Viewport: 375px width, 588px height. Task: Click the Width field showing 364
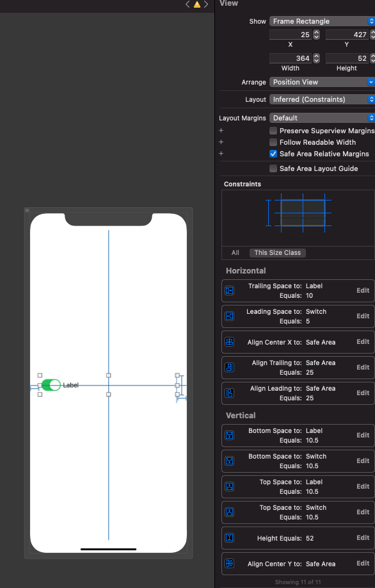[x=291, y=58]
